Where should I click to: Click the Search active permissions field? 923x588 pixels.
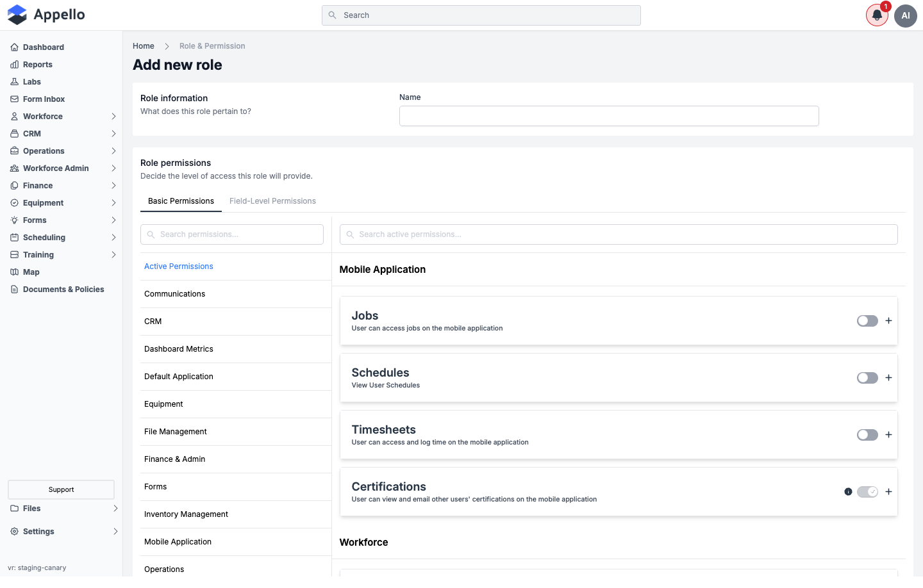619,234
